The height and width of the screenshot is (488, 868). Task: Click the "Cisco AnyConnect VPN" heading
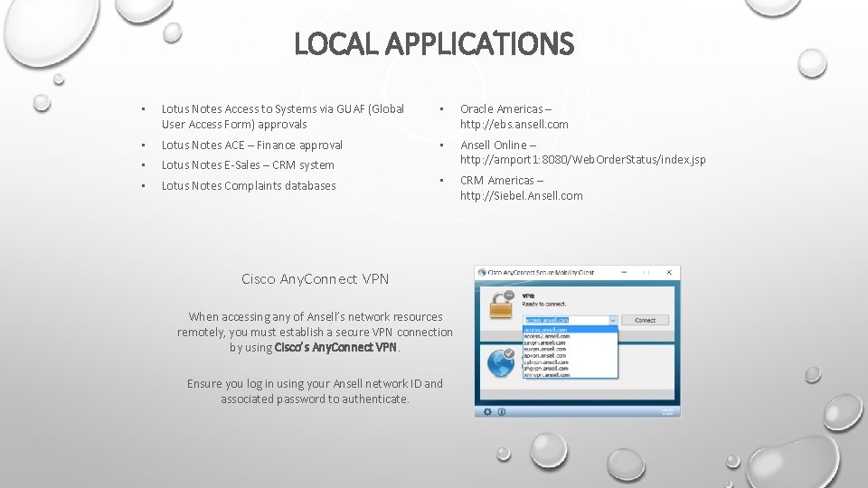(315, 279)
